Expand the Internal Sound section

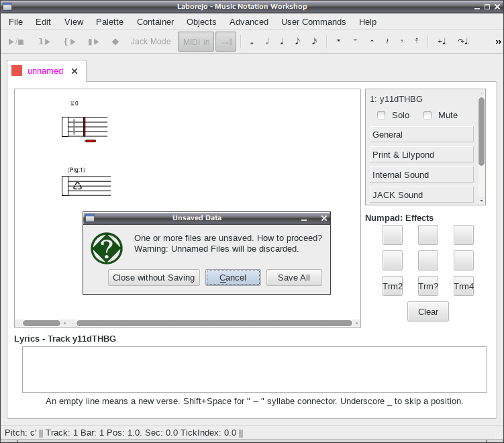click(x=421, y=175)
